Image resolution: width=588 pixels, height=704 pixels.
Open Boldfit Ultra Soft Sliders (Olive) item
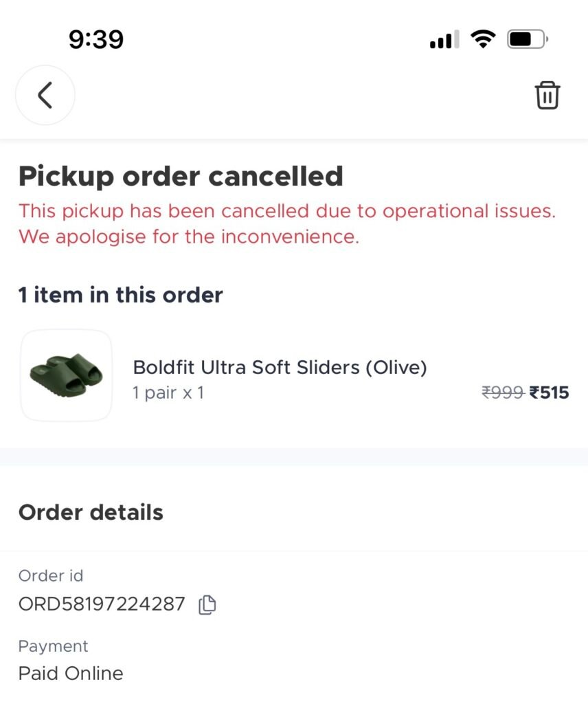click(x=280, y=367)
